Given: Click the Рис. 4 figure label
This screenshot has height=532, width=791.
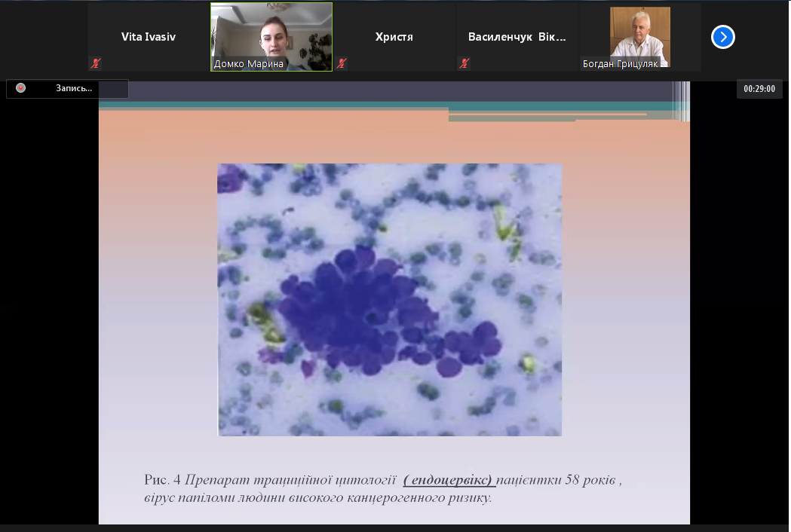Looking at the screenshot, I should pos(161,480).
